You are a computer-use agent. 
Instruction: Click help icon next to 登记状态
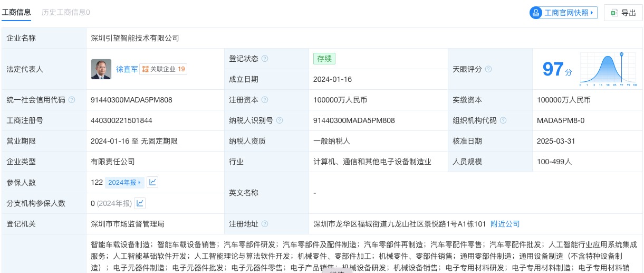(265, 59)
